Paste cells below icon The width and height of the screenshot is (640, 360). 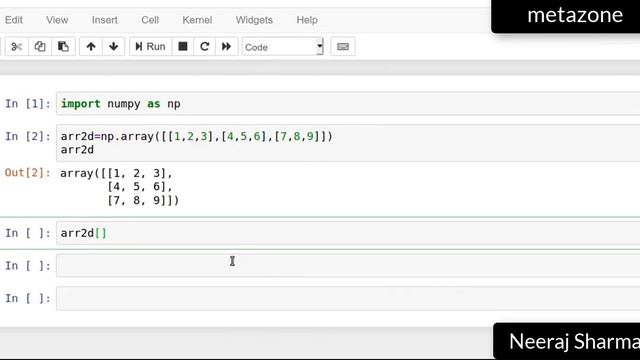63,47
